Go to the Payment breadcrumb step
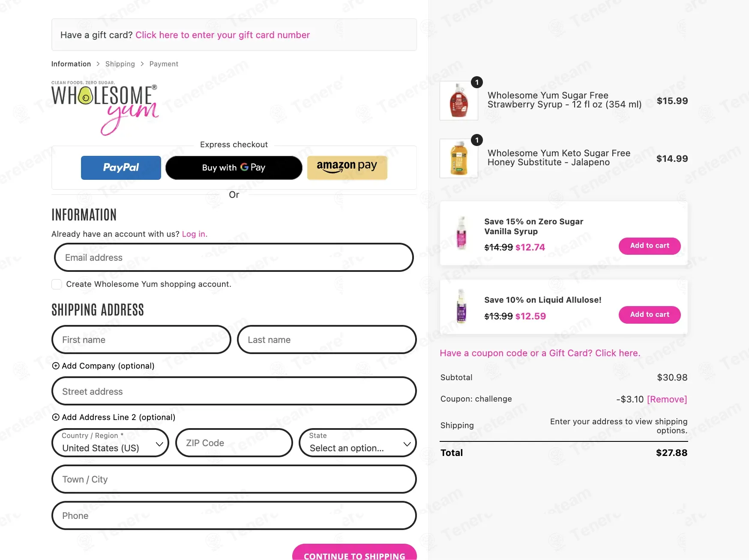Screen dimensions: 749x560 tap(164, 64)
